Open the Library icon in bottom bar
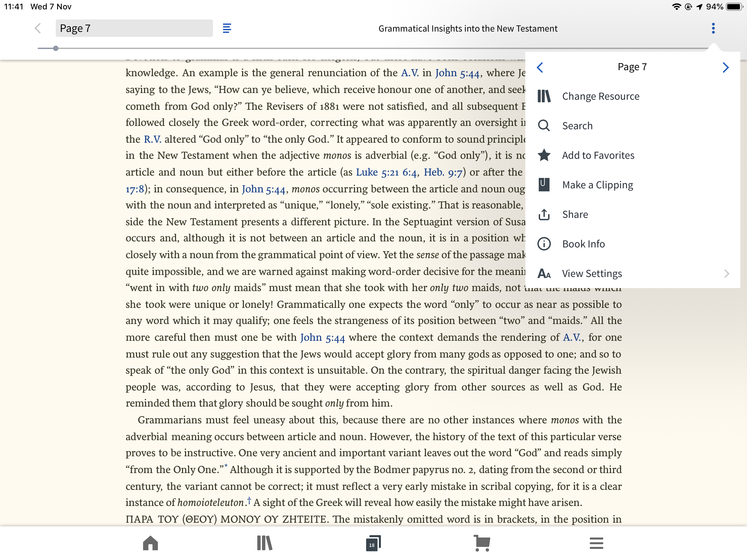The image size is (747, 560). (x=264, y=543)
